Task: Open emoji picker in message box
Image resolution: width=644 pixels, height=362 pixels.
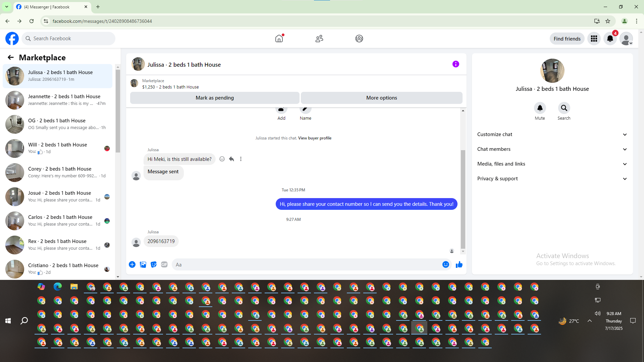Action: click(x=446, y=264)
